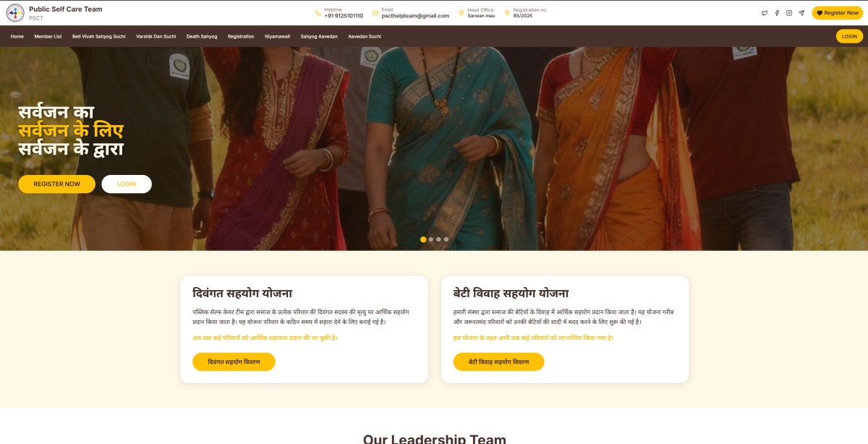Jump to the last carousel slide dot
The height and width of the screenshot is (444, 868).
coord(446,239)
